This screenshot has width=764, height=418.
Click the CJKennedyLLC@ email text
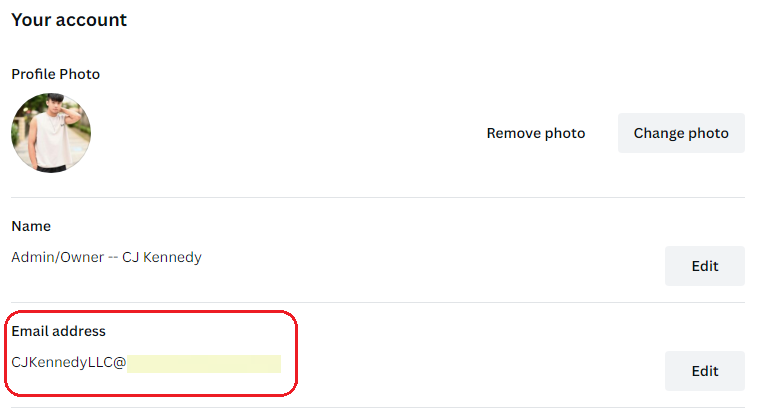click(x=69, y=362)
